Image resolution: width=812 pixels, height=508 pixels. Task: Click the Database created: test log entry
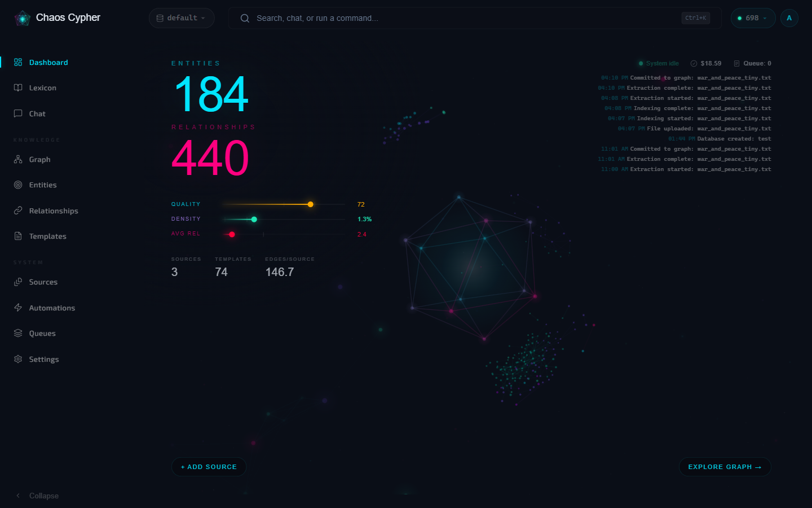(x=720, y=139)
